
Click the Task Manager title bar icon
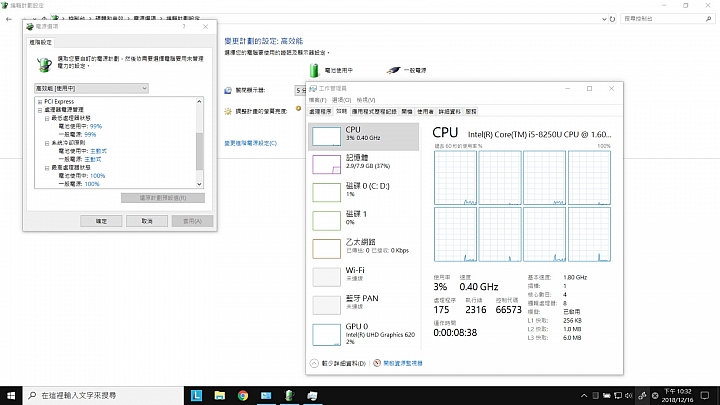[x=313, y=89]
